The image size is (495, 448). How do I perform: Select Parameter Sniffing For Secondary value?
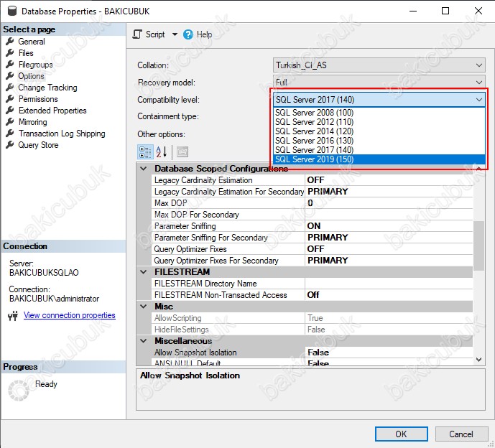[389, 238]
